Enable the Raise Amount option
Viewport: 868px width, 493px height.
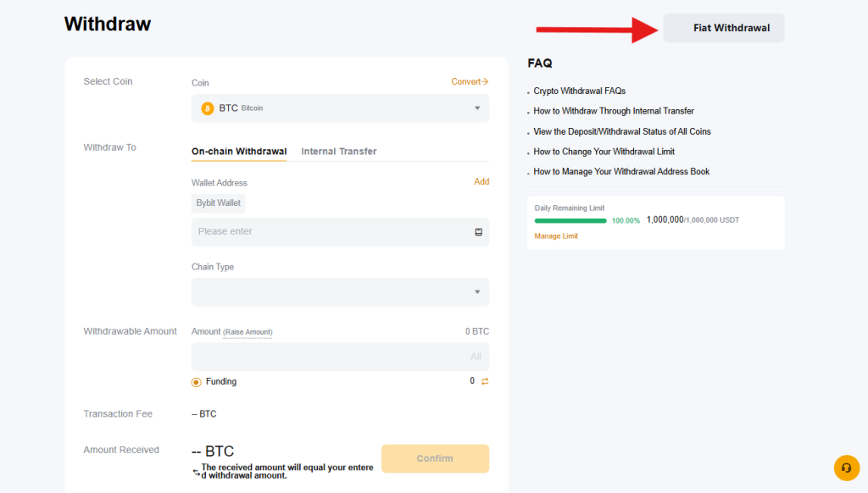(x=248, y=331)
